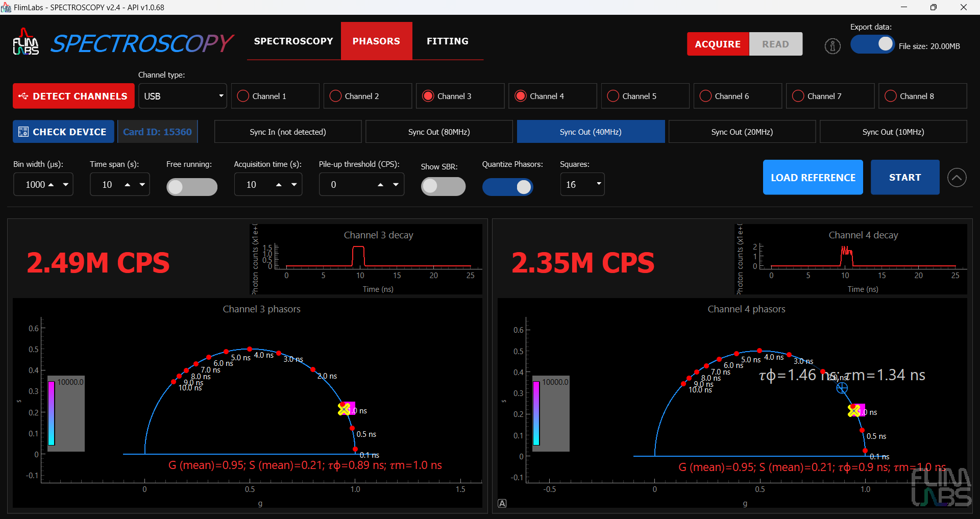This screenshot has height=519, width=980.
Task: Open the info icon next to READ
Action: pyautogui.click(x=832, y=46)
